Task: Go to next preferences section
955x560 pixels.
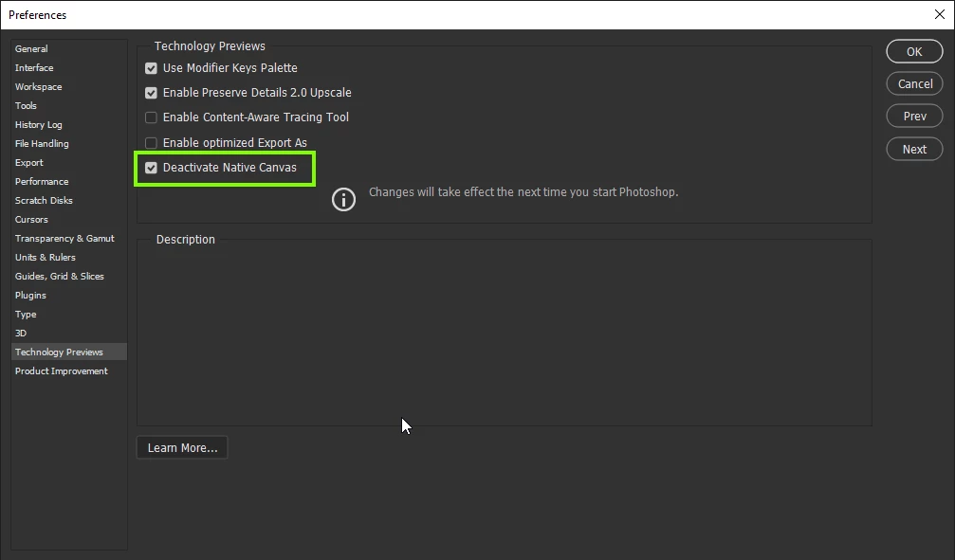Action: click(x=914, y=149)
